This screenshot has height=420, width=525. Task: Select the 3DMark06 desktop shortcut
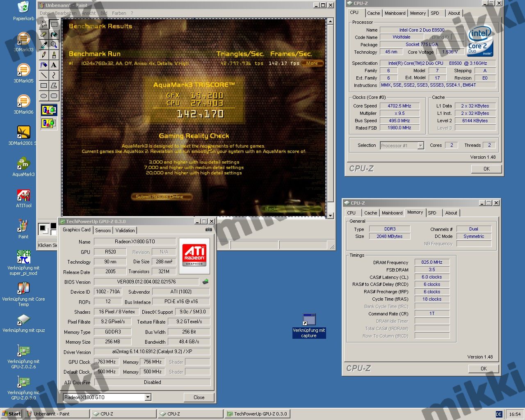point(23,105)
